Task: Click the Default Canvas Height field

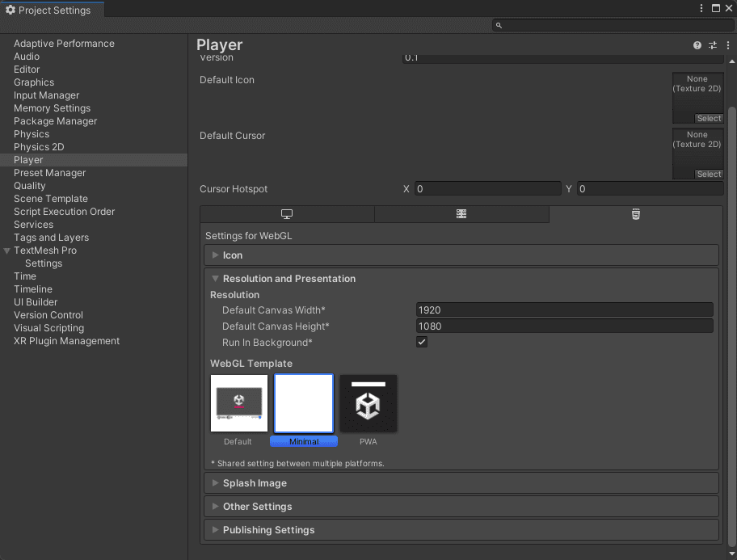Action: point(565,326)
